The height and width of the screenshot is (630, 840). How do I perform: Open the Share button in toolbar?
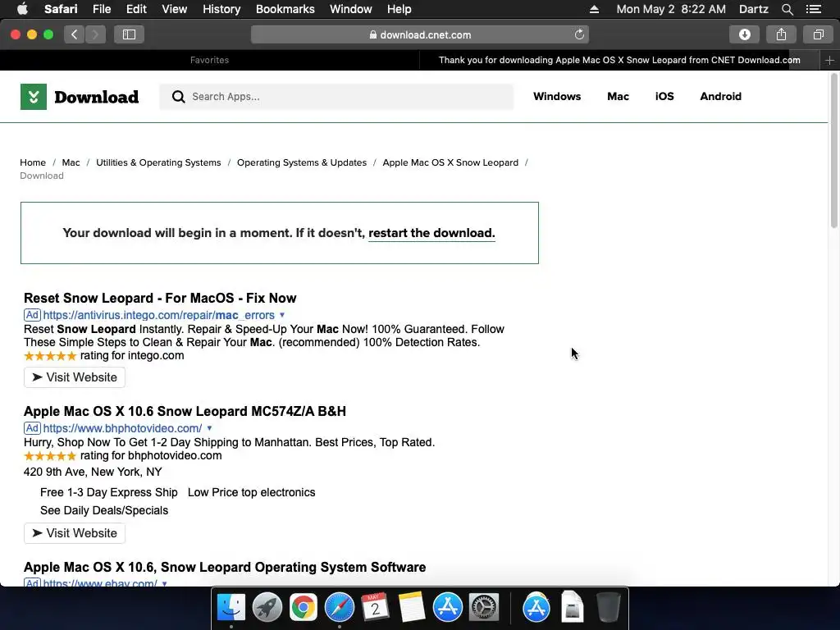click(x=781, y=34)
